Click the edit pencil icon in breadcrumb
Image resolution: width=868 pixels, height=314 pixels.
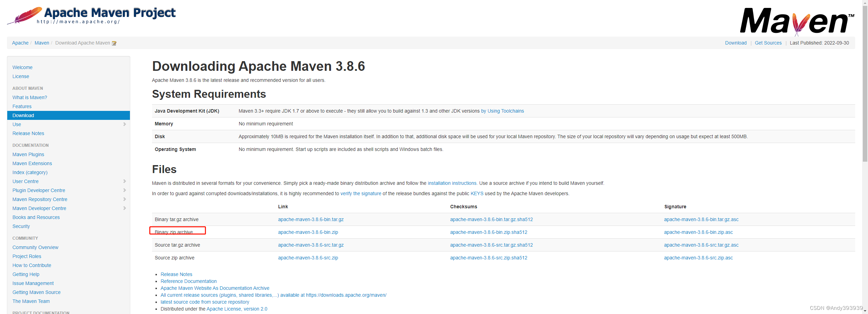[114, 42]
